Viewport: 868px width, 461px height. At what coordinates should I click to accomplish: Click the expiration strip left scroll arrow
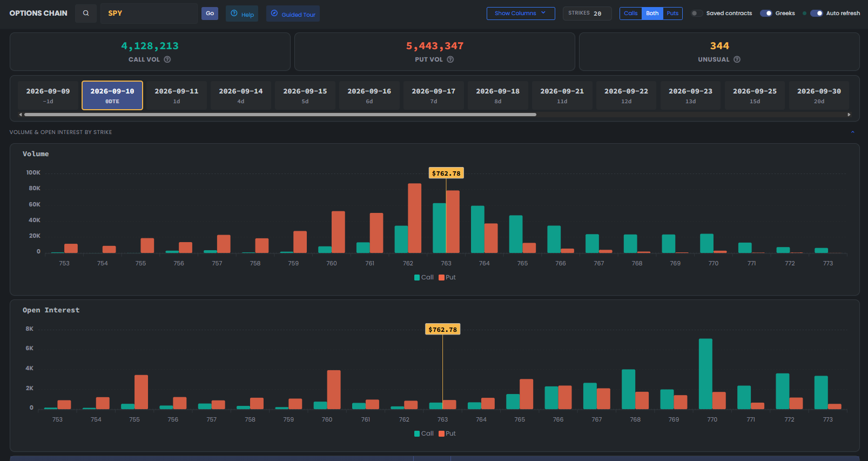(21, 115)
